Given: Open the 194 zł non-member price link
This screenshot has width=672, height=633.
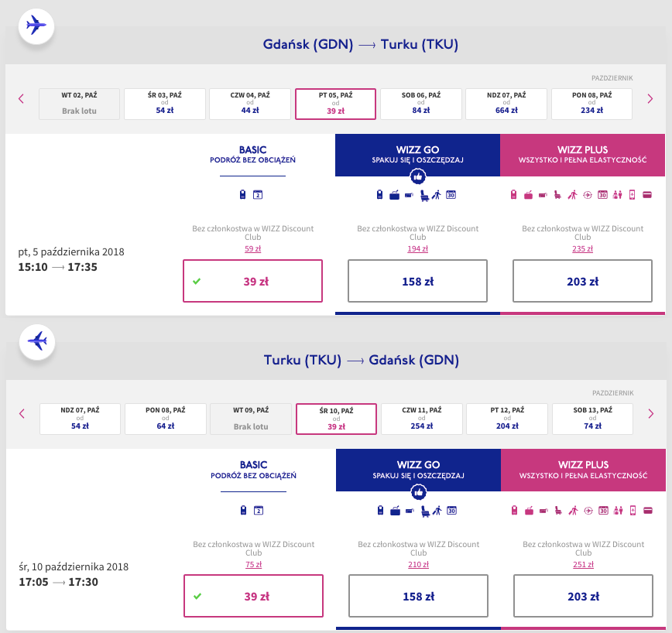Looking at the screenshot, I should [x=418, y=249].
